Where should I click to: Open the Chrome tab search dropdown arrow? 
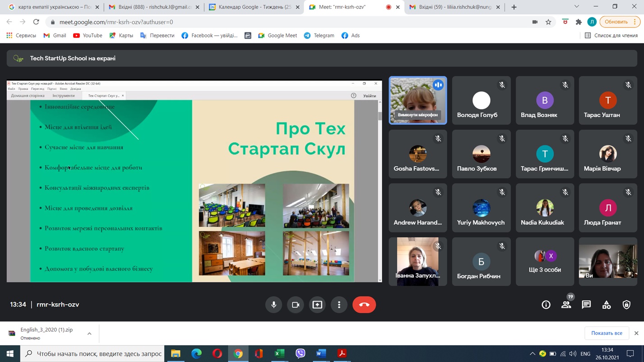(x=576, y=7)
